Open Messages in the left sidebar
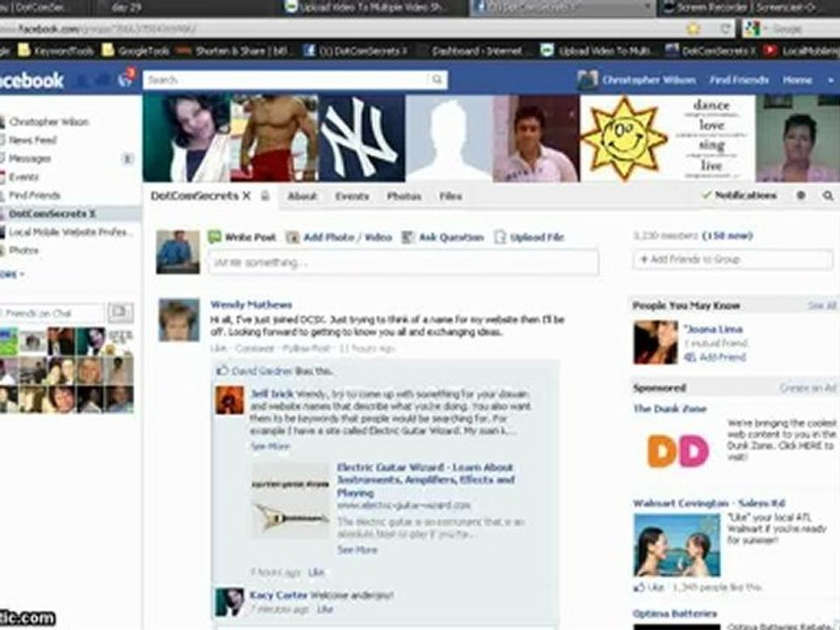The width and height of the screenshot is (840, 630). [30, 158]
